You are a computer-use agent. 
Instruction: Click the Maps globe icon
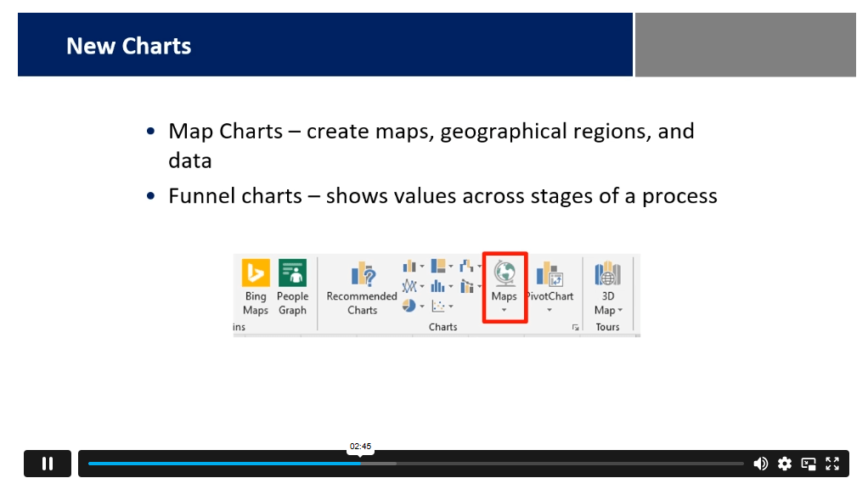coord(504,273)
